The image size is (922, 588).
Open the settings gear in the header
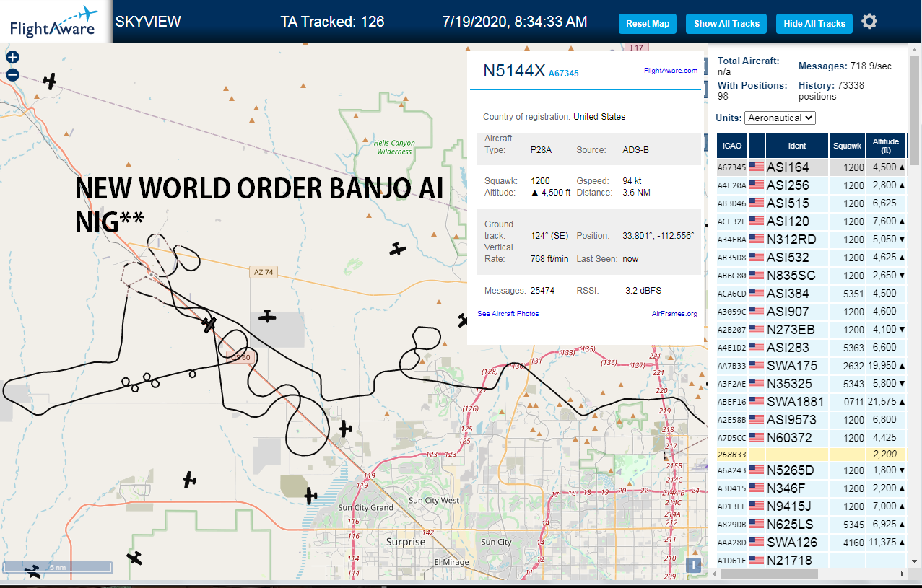(869, 22)
